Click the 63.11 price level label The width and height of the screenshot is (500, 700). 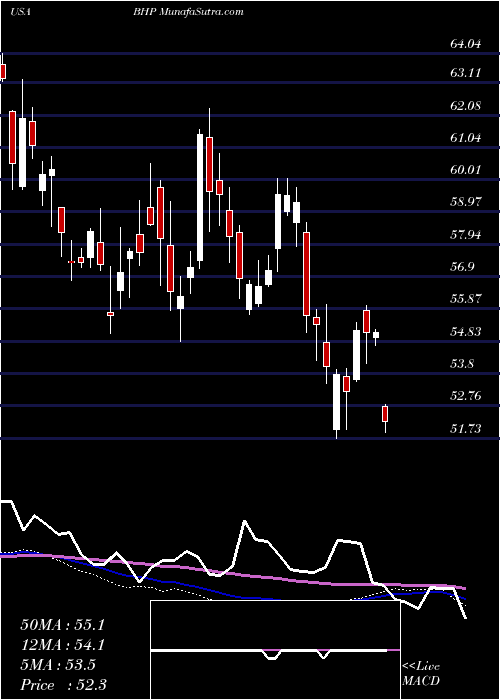466,72
